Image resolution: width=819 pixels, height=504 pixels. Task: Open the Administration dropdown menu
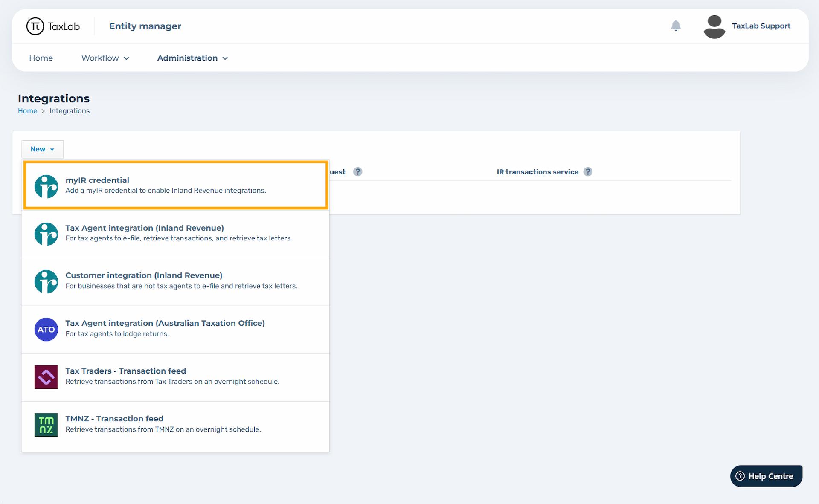[192, 58]
